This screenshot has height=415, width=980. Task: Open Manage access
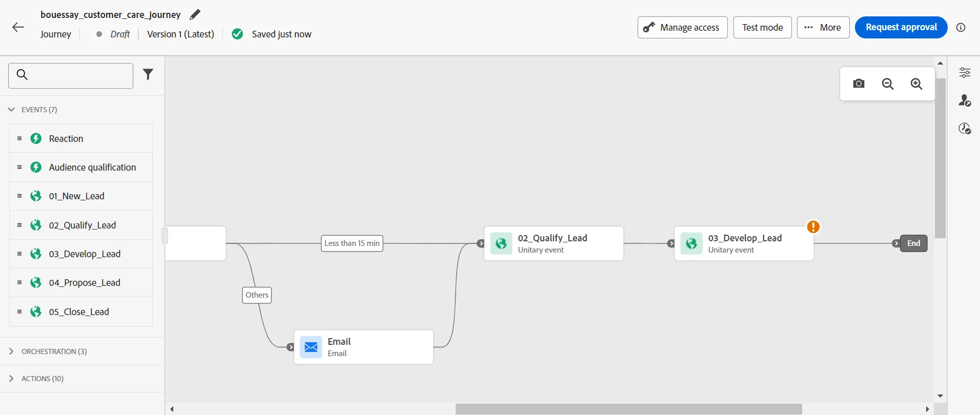pyautogui.click(x=682, y=28)
